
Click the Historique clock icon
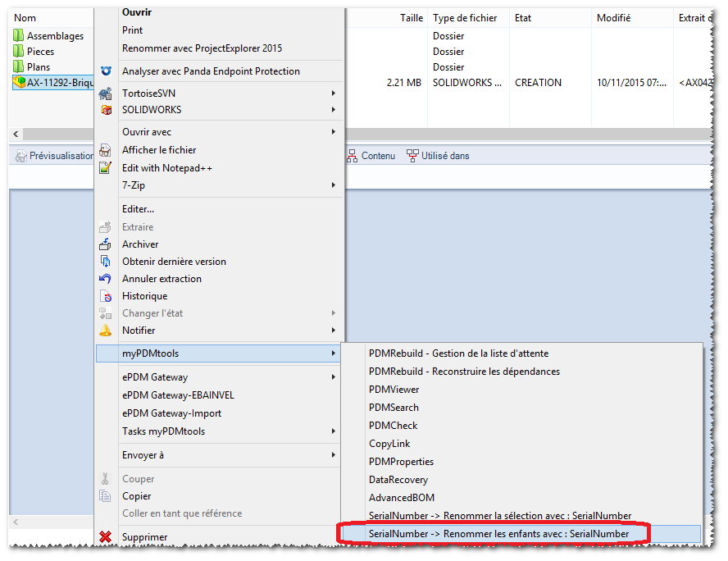tap(105, 296)
